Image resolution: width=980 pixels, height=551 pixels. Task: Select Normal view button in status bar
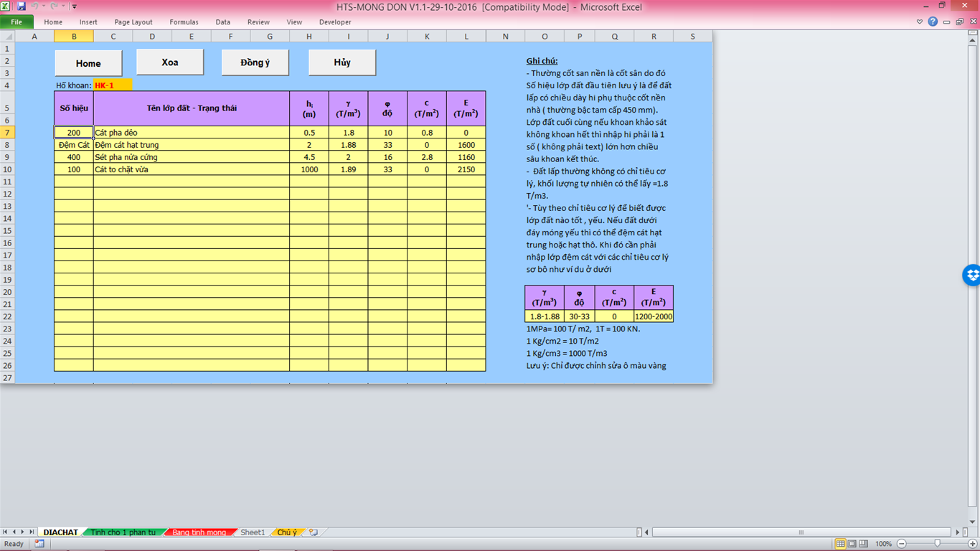pos(840,544)
